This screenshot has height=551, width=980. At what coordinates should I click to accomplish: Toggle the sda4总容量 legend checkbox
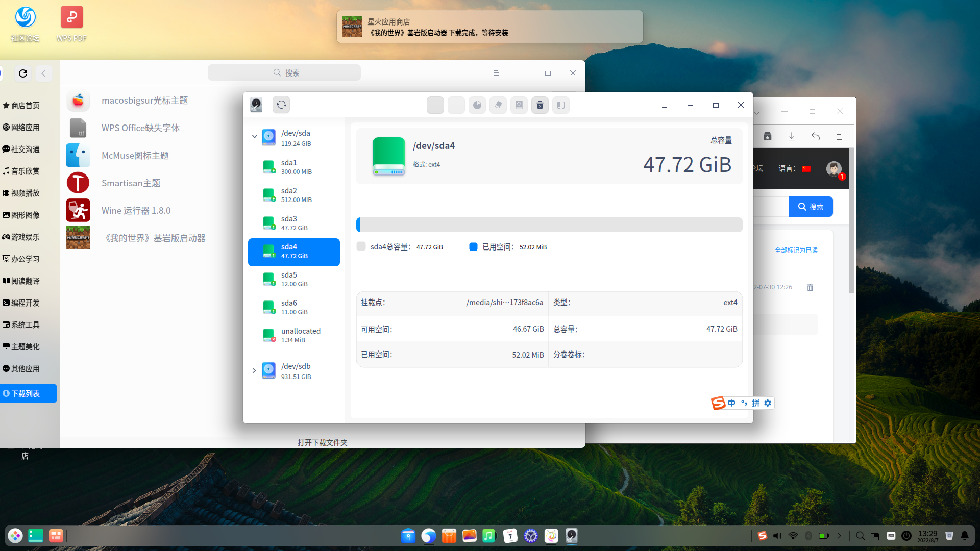(361, 246)
